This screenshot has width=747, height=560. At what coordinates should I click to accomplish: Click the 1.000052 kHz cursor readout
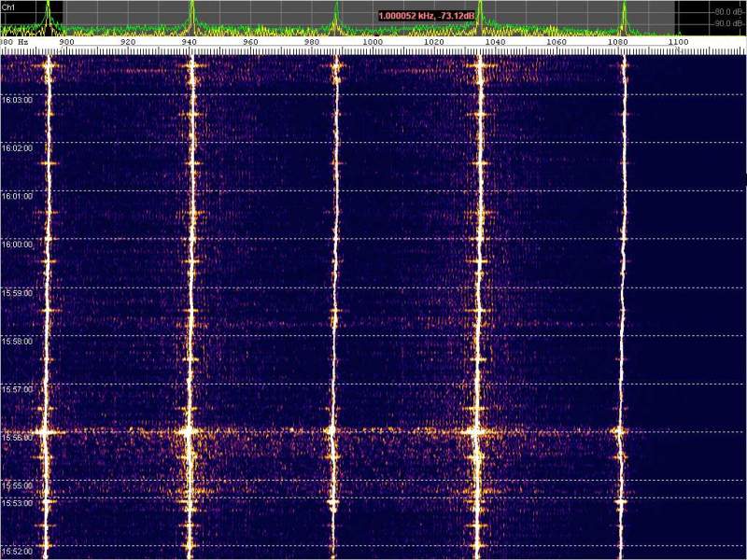427,16
